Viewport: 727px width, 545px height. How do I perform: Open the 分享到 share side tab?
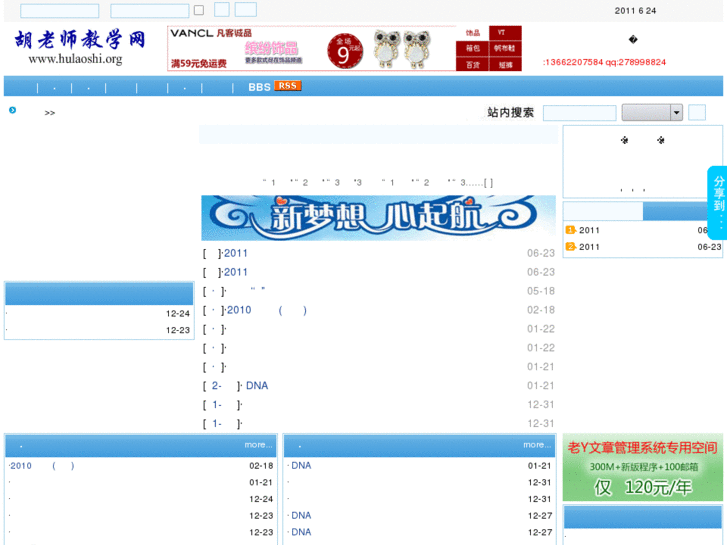pos(718,203)
